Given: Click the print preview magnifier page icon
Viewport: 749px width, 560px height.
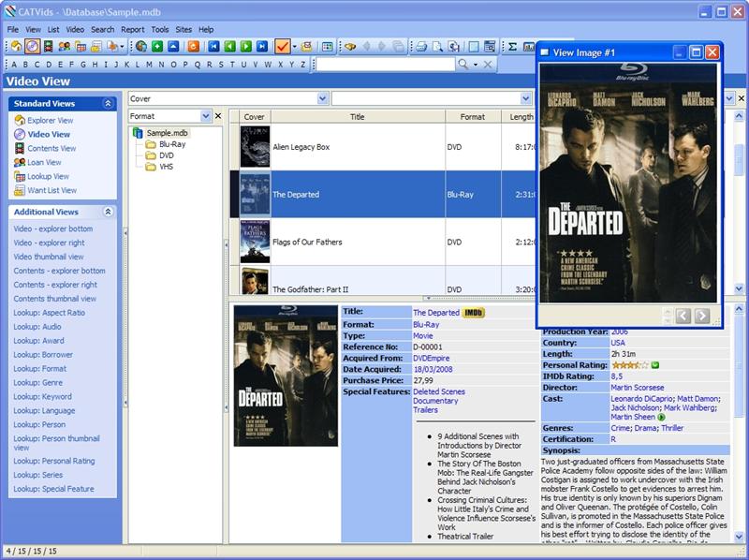Looking at the screenshot, I should click(437, 46).
